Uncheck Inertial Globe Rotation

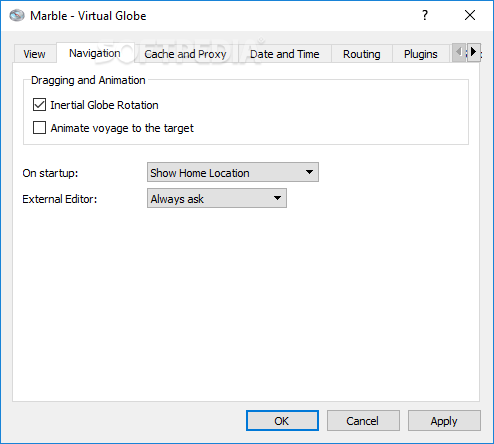[39, 105]
